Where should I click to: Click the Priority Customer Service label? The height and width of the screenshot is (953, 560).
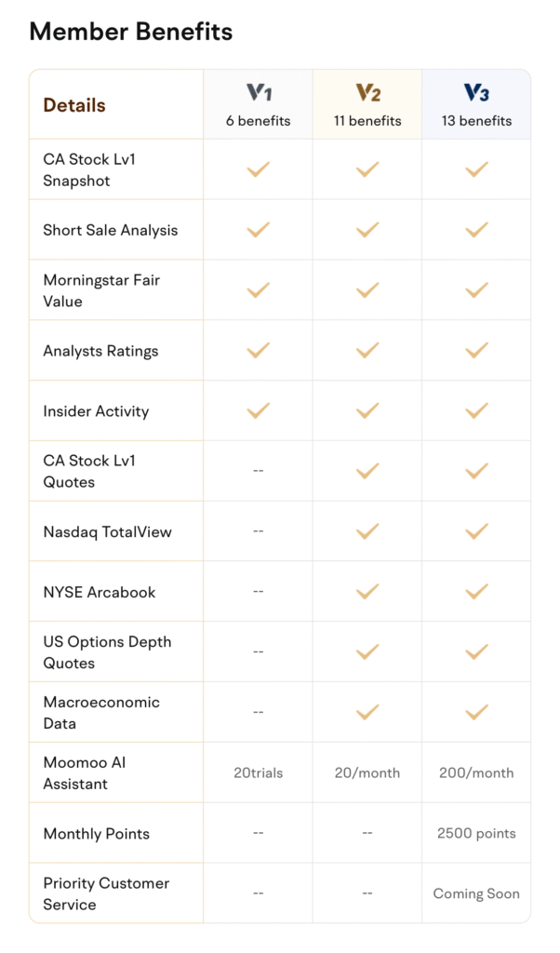coord(106,893)
